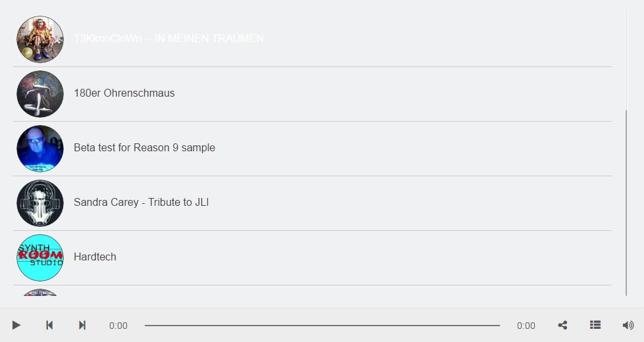Select track T3KknoCloWn -- IN MEINEN TRAUMEN
Viewport: 644px width, 342px height.
(168, 39)
